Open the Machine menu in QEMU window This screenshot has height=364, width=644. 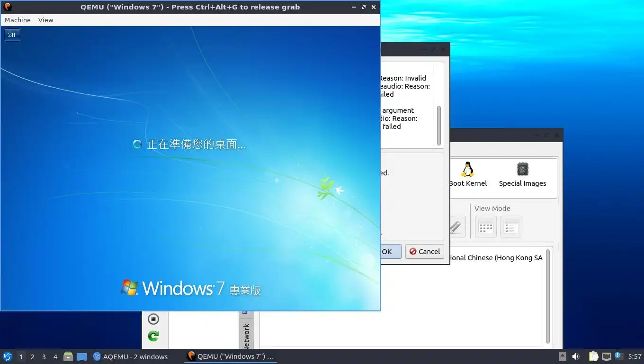[x=18, y=20]
